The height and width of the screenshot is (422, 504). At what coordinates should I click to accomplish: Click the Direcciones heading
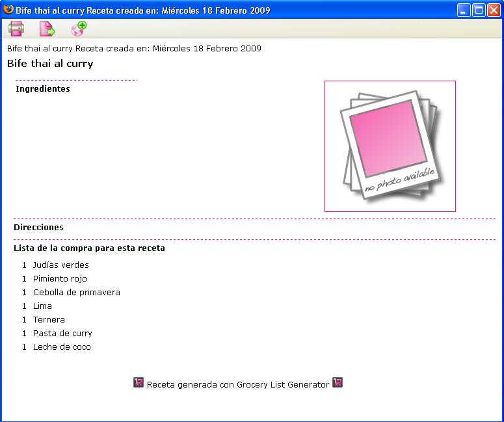[38, 228]
